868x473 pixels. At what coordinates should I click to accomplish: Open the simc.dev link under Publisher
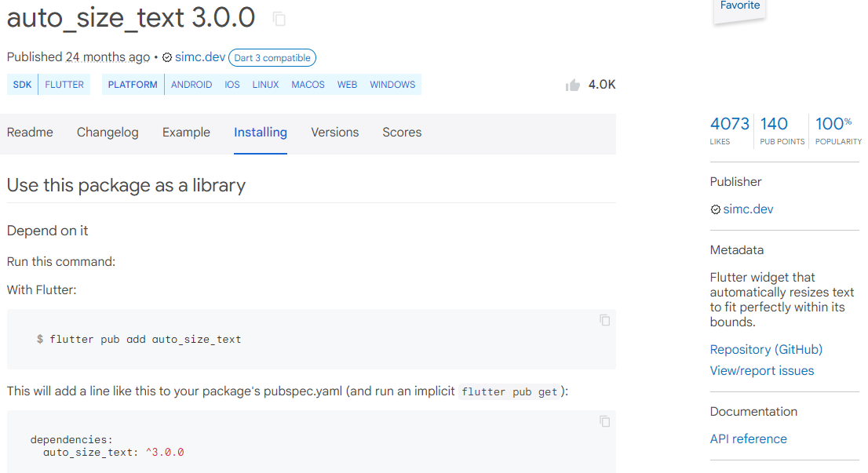point(748,209)
